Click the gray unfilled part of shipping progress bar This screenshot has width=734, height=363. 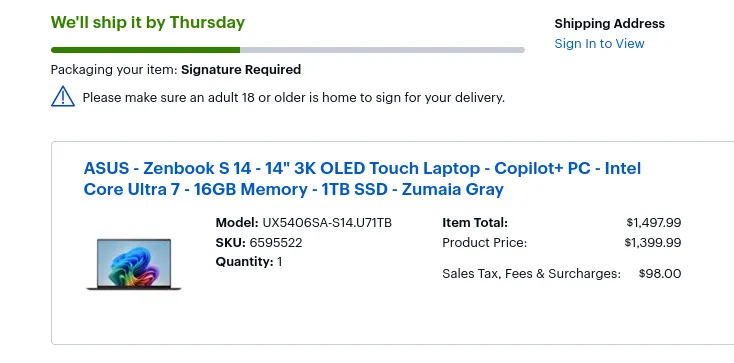tap(382, 50)
